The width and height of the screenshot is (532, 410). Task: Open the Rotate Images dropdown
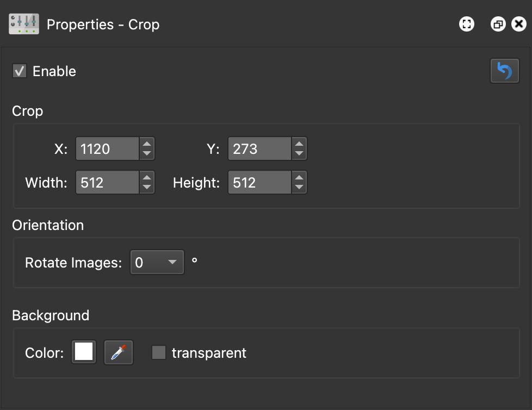click(157, 262)
